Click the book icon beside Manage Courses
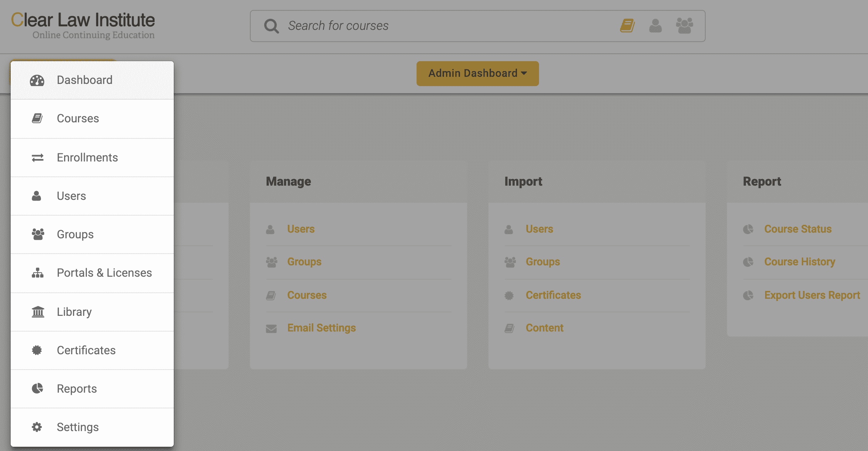Image resolution: width=868 pixels, height=451 pixels. point(271,295)
